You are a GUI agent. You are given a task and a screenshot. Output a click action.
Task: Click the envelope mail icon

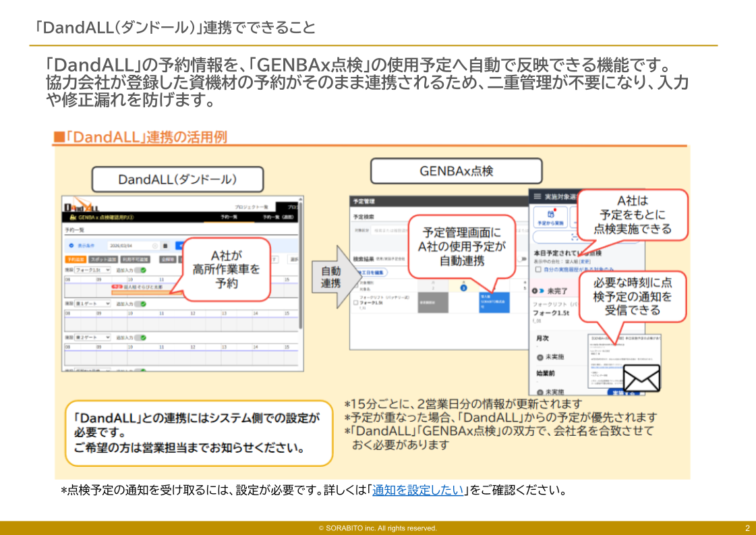pos(641,378)
